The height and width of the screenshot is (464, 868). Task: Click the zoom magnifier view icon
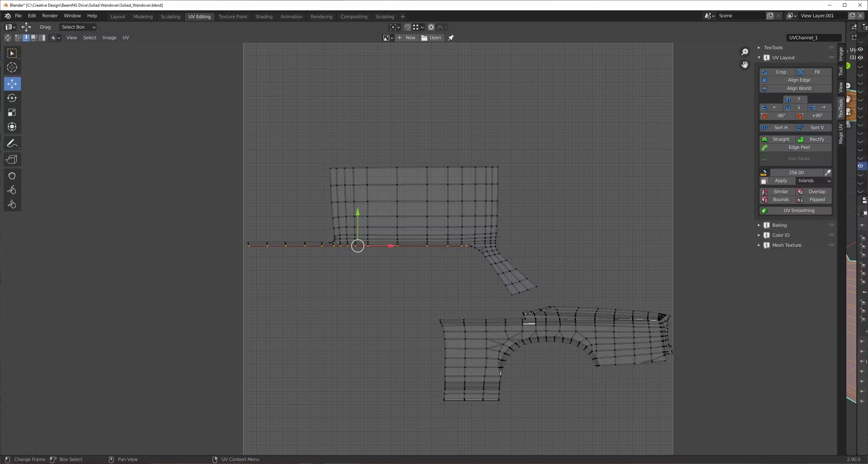click(744, 52)
